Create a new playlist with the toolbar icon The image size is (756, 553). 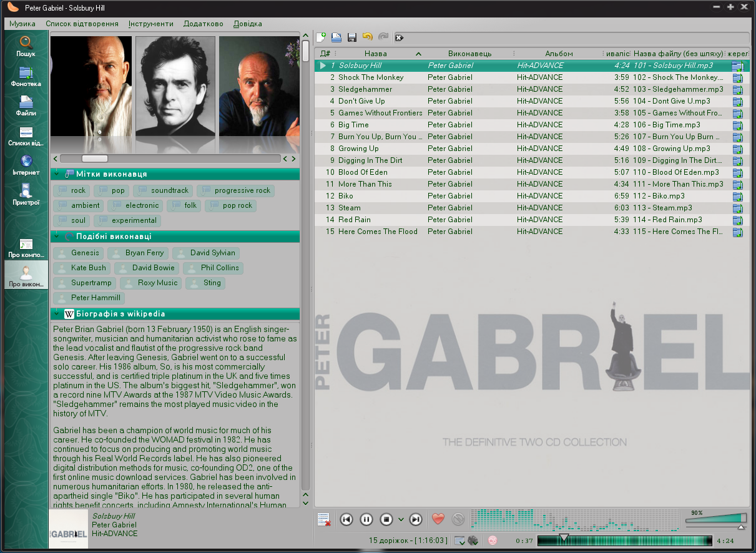(x=322, y=37)
